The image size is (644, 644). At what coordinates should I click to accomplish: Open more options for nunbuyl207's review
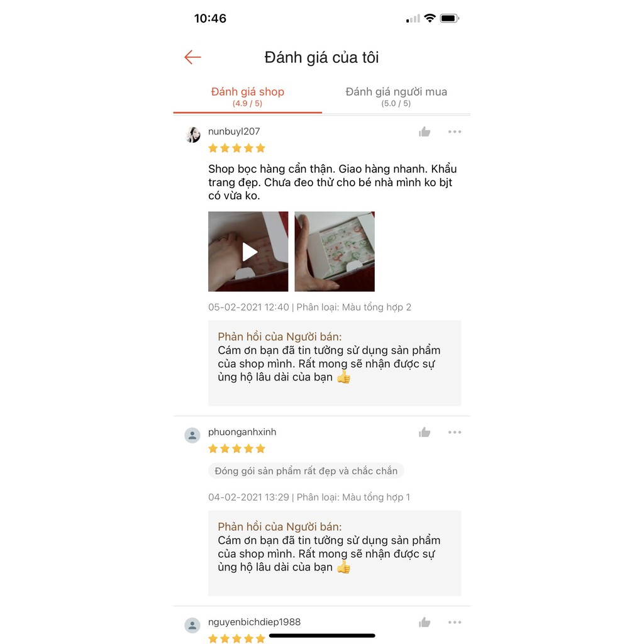click(454, 132)
